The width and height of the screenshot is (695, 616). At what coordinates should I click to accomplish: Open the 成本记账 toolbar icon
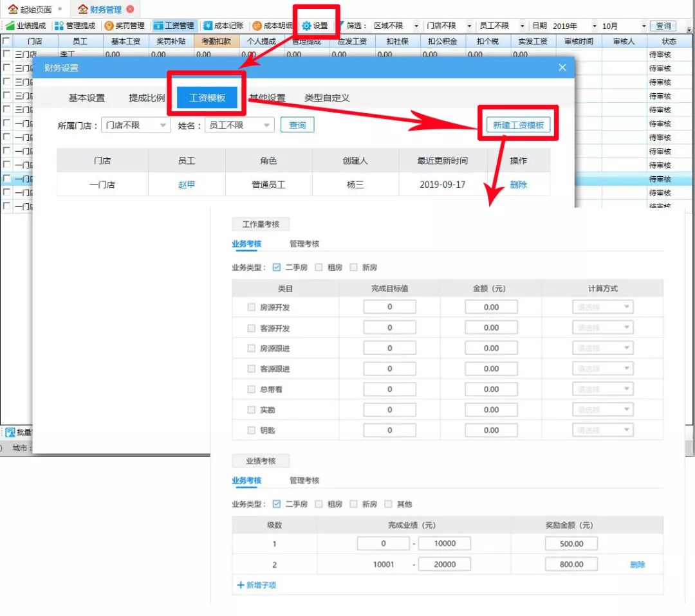pyautogui.click(x=224, y=26)
